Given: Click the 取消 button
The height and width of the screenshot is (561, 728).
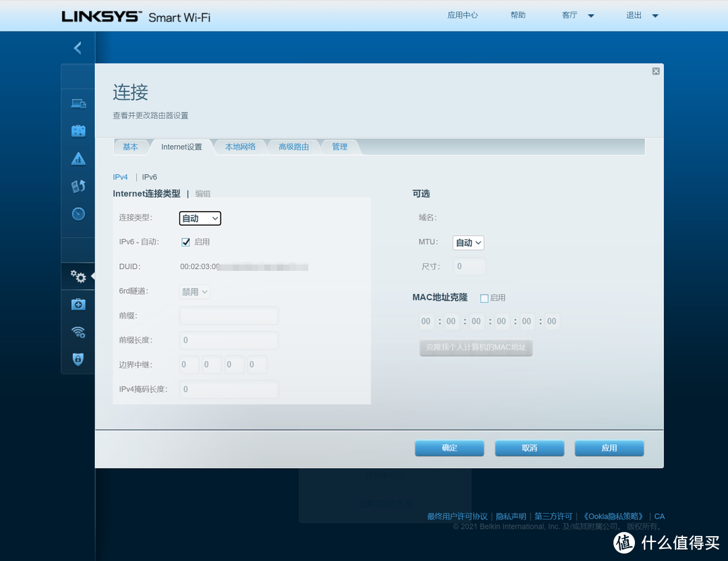Looking at the screenshot, I should (x=529, y=448).
